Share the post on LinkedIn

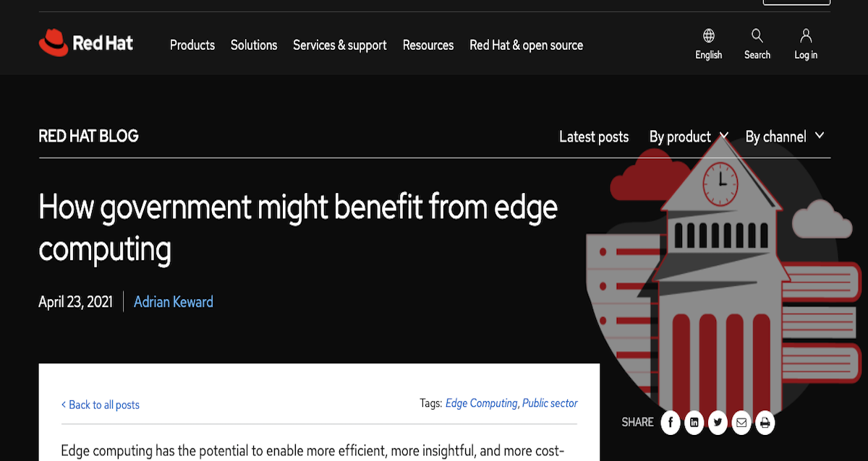694,423
